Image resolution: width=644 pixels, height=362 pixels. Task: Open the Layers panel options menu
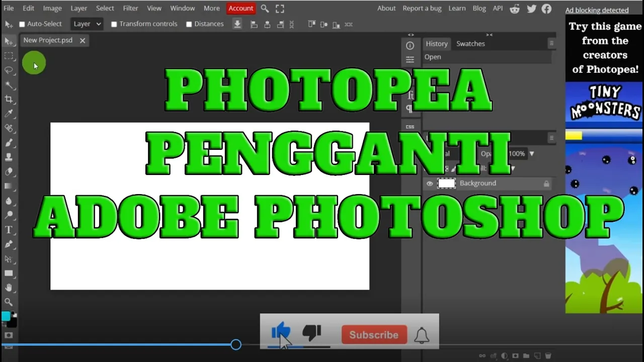(x=551, y=137)
